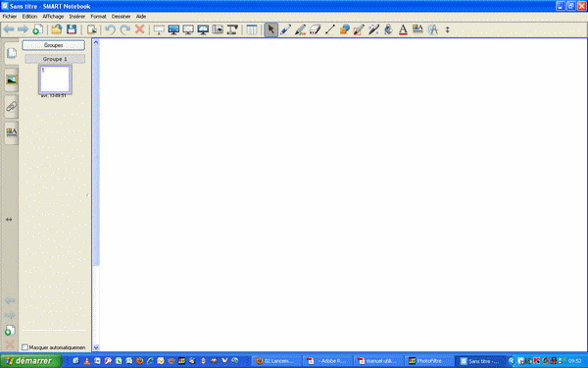Image resolution: width=588 pixels, height=368 pixels.
Task: Choose the Line drawing tool
Action: coord(329,29)
